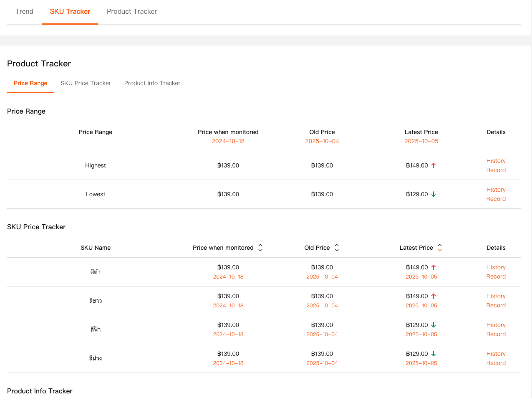Image resolution: width=532 pixels, height=398 pixels.
Task: View History Record for สีขาว SKU
Action: click(496, 301)
